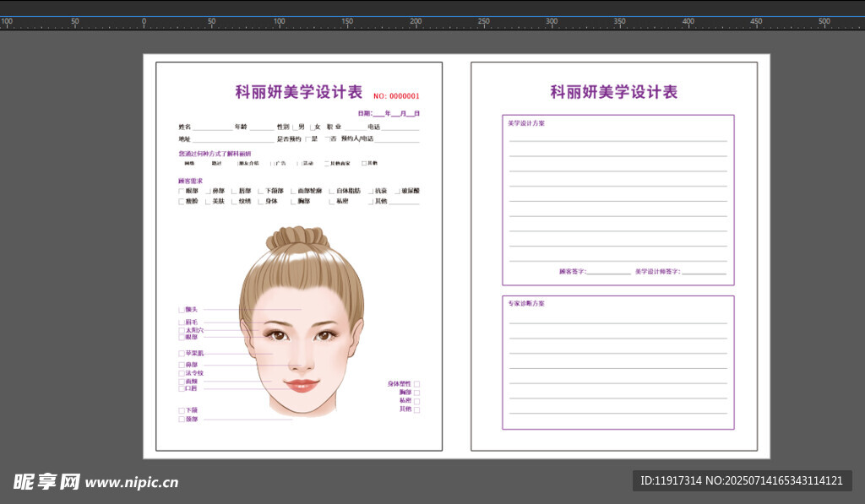
Task: Click the 美学设计师签字 signature line
Action: [704, 273]
